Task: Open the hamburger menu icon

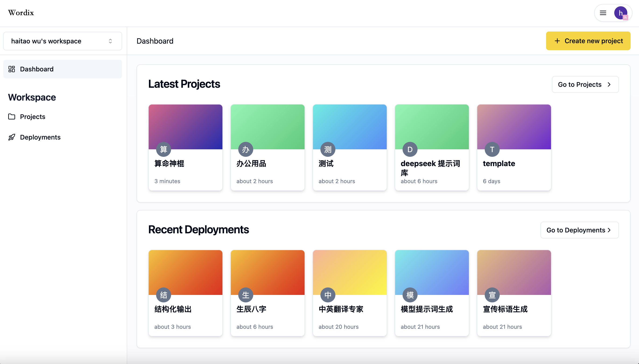Action: (x=603, y=13)
